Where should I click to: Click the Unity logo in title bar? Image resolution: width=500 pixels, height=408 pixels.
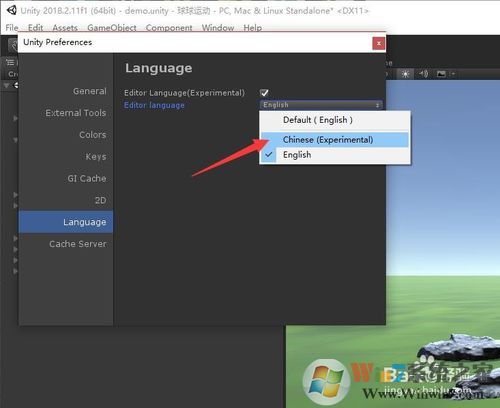click(x=11, y=10)
